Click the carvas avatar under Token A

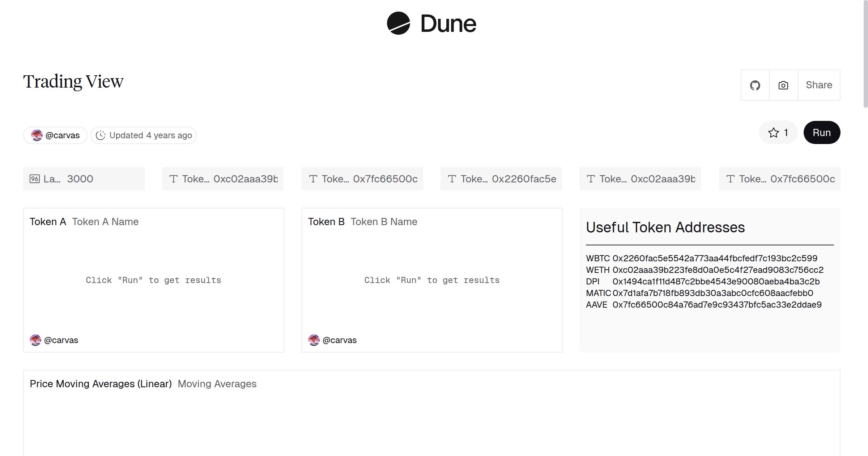pyautogui.click(x=35, y=340)
